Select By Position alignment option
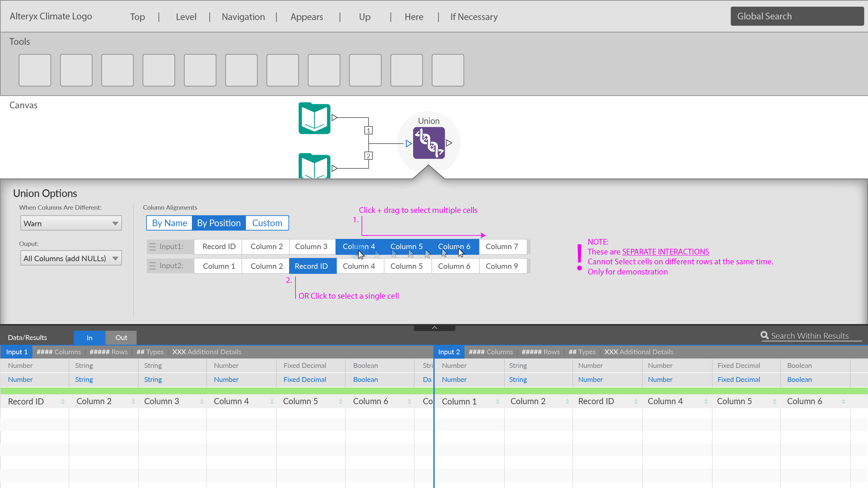This screenshot has width=868, height=488. click(x=219, y=223)
